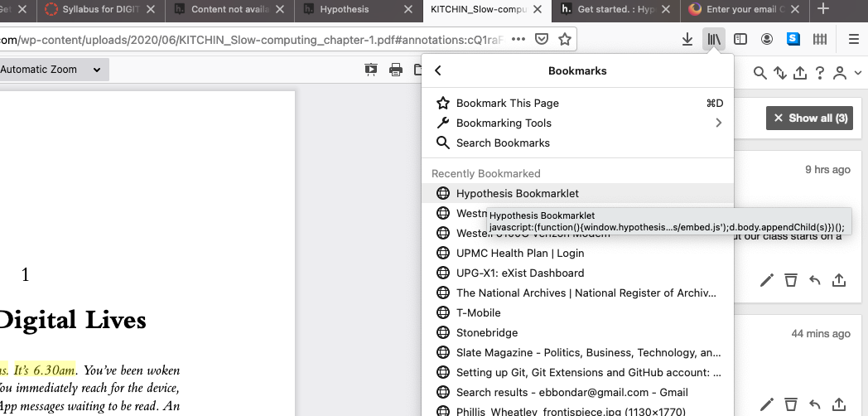Click the Hypothesis share page icon

[800, 73]
